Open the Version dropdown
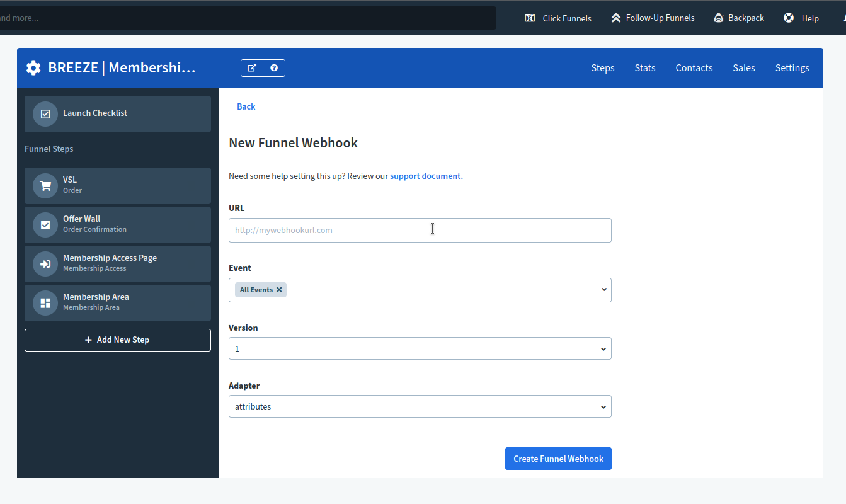846x504 pixels. coord(420,348)
